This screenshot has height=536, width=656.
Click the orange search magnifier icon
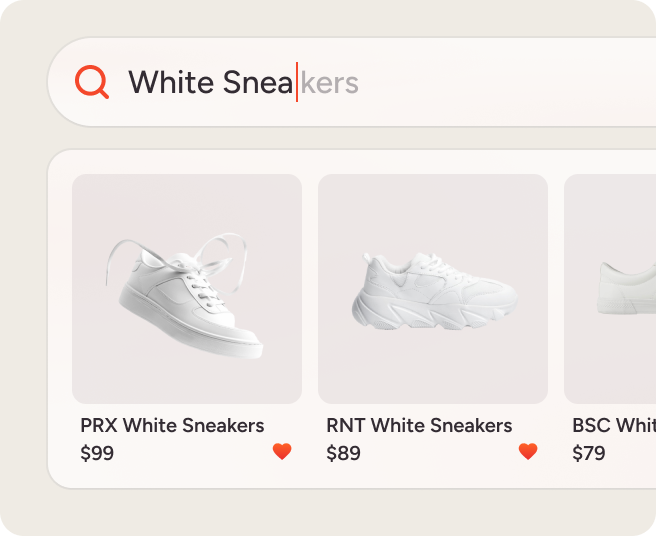92,81
